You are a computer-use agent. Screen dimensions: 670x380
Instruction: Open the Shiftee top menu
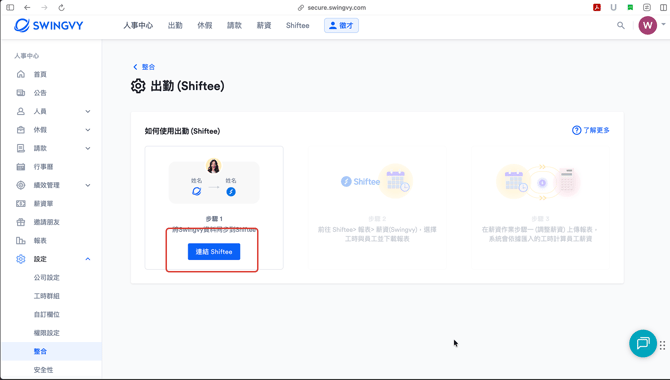pos(297,26)
